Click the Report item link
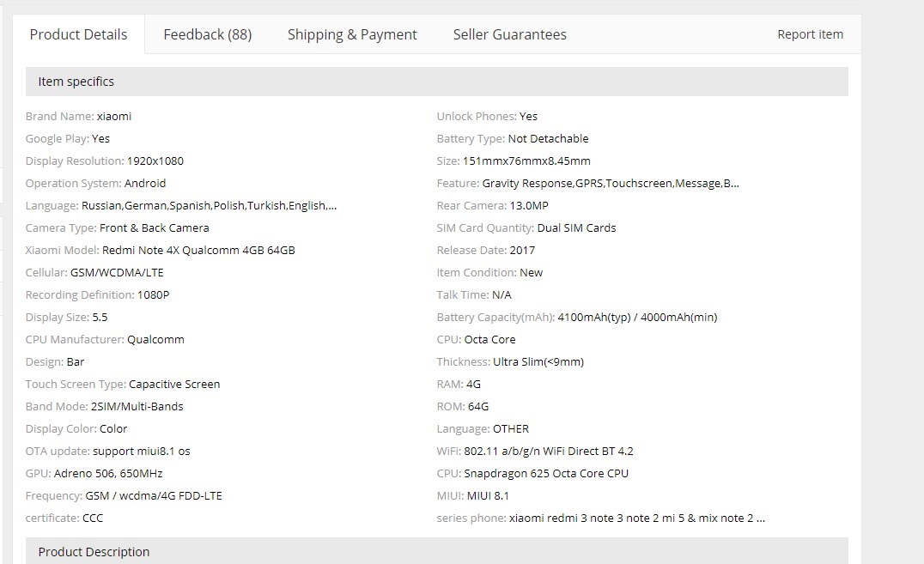Image resolution: width=924 pixels, height=564 pixels. (x=810, y=34)
